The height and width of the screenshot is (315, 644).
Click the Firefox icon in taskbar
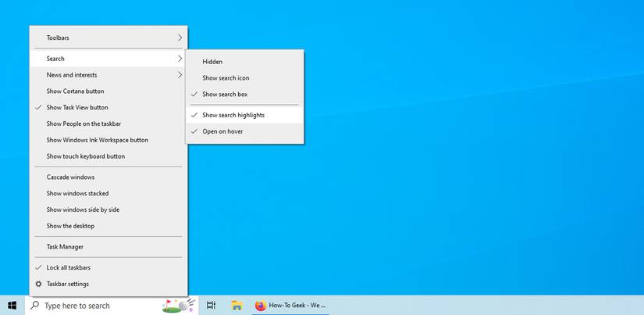tap(261, 306)
